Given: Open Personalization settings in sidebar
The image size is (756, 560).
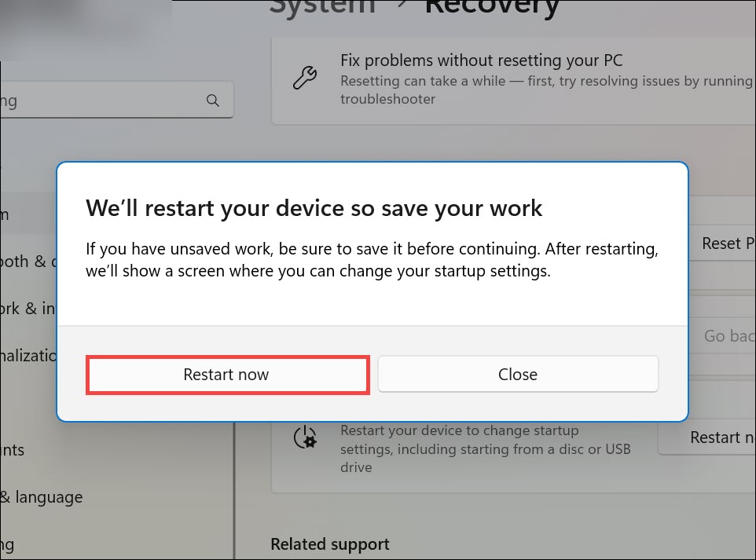Looking at the screenshot, I should click(x=28, y=355).
